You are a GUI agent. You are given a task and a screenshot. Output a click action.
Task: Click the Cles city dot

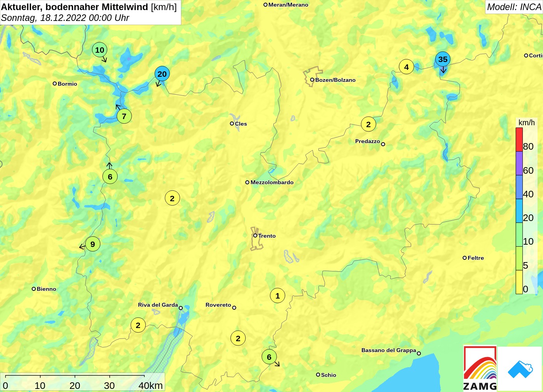coord(232,124)
